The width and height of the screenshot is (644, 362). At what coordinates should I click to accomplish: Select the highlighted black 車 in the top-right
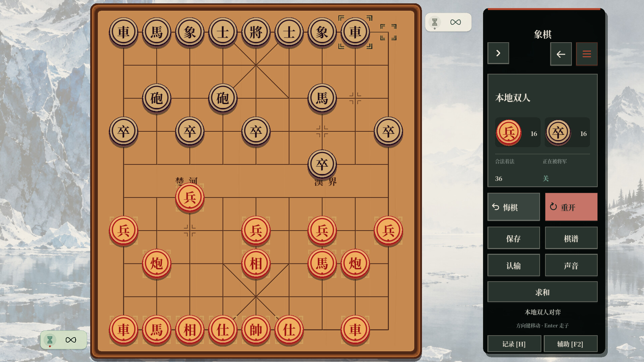pos(355,32)
